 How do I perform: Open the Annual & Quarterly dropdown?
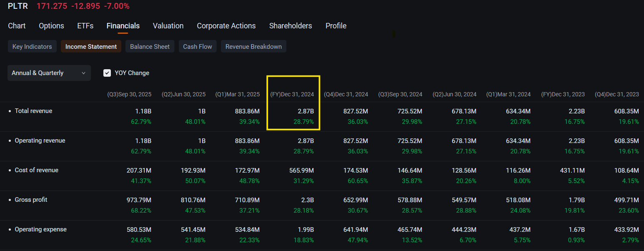coord(49,73)
